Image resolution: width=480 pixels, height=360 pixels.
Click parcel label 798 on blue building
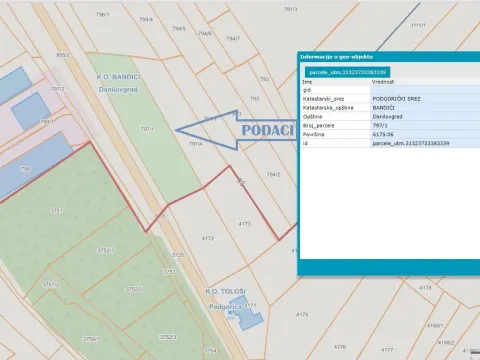coord(25,169)
